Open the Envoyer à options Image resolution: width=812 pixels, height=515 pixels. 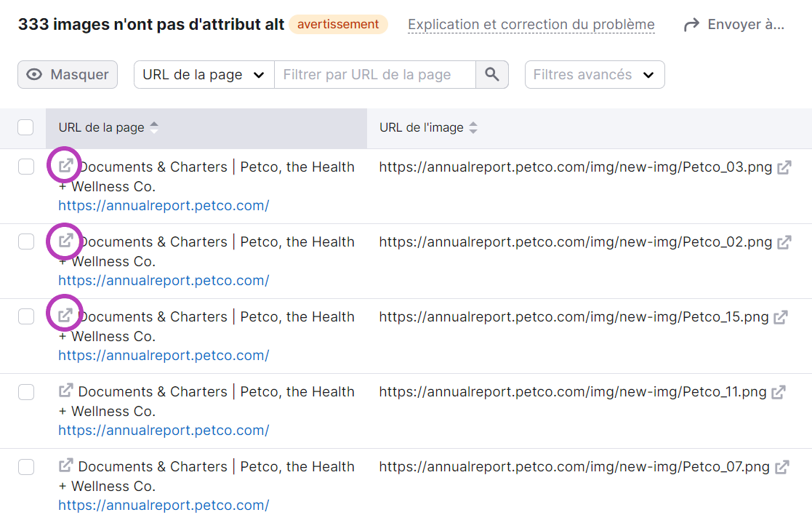[x=741, y=23]
